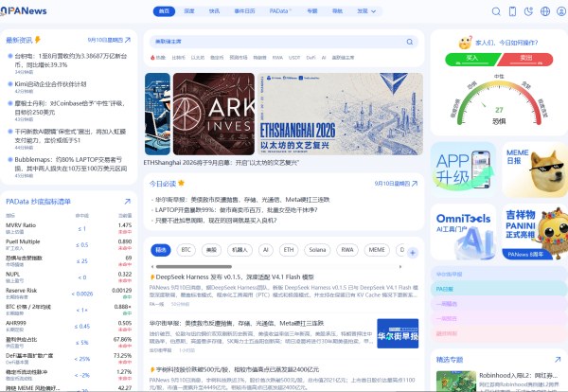The width and height of the screenshot is (568, 392).
Task: Open the user account profile icon
Action: click(x=561, y=11)
